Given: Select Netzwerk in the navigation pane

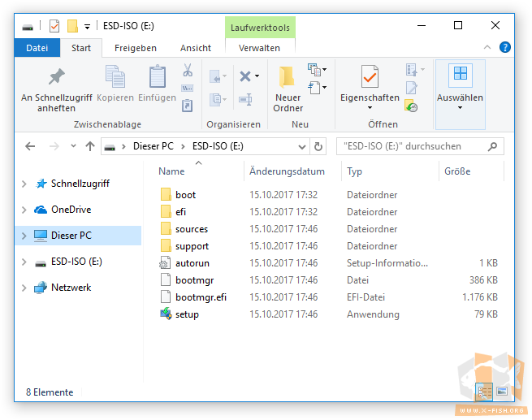Looking at the screenshot, I should click(71, 288).
